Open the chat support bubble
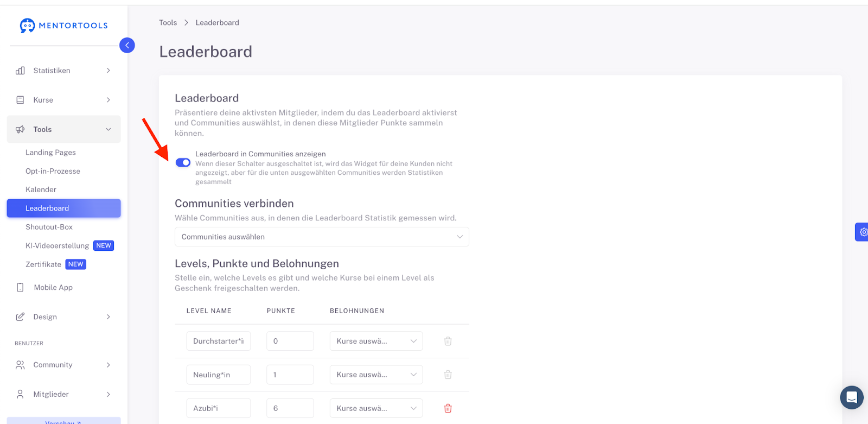The image size is (868, 424). tap(852, 397)
